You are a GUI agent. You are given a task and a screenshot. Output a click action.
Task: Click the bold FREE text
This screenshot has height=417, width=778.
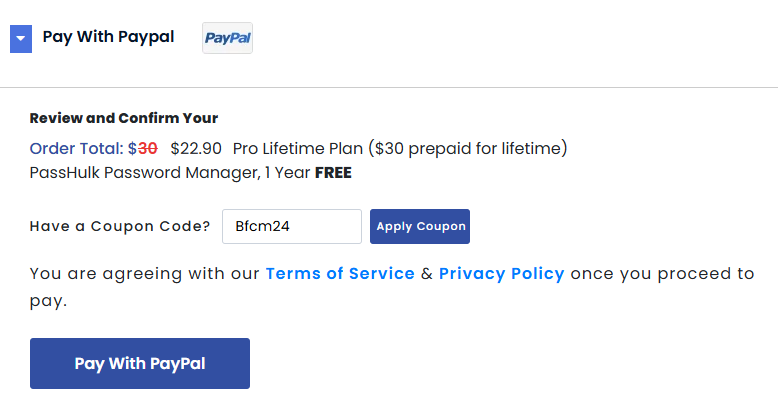(333, 172)
